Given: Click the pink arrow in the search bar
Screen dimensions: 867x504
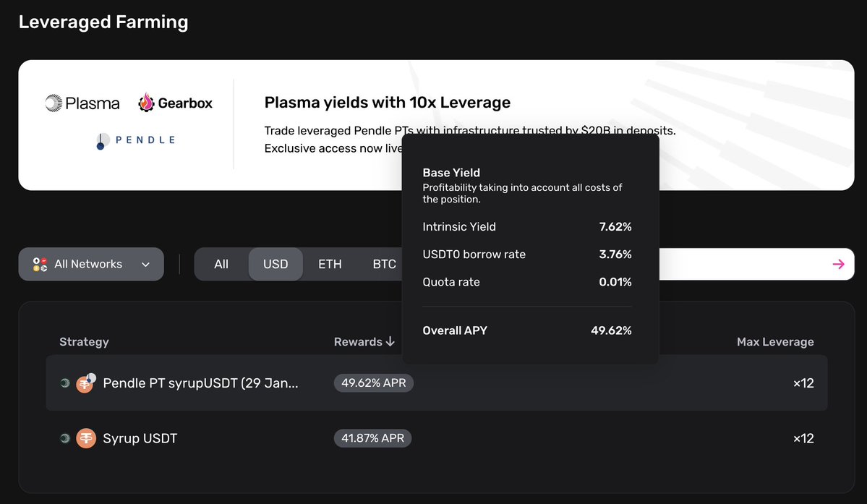Looking at the screenshot, I should [x=838, y=264].
